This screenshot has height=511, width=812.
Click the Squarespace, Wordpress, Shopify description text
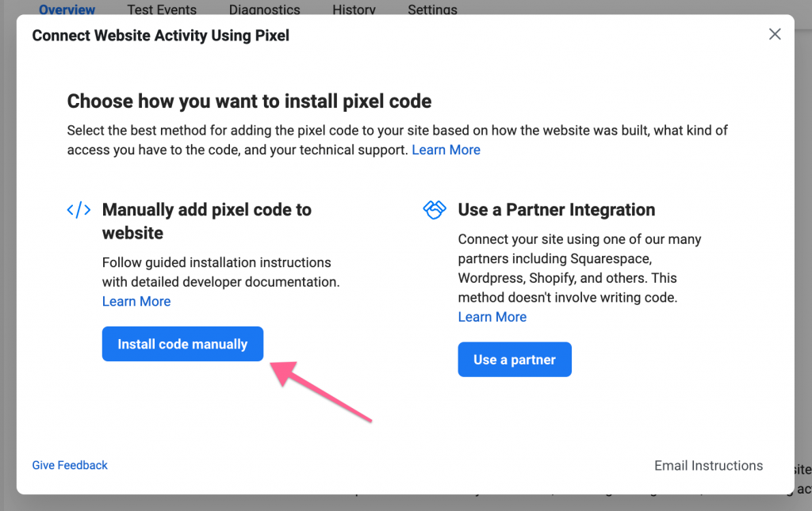[x=580, y=269]
